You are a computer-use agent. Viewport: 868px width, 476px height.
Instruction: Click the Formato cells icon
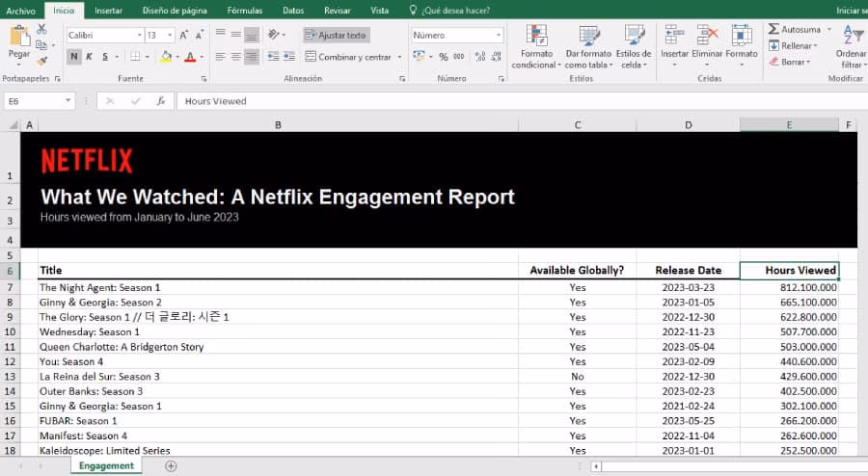(742, 36)
